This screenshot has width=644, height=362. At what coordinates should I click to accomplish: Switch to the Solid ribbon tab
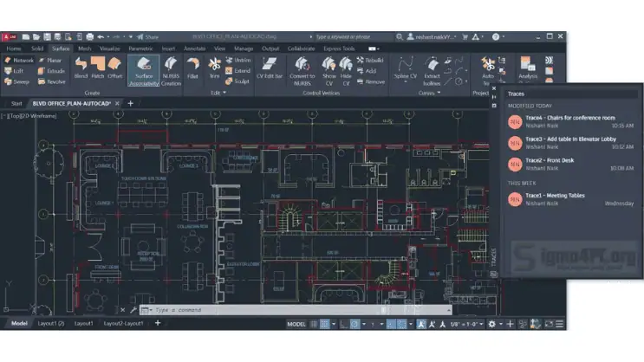click(x=37, y=48)
